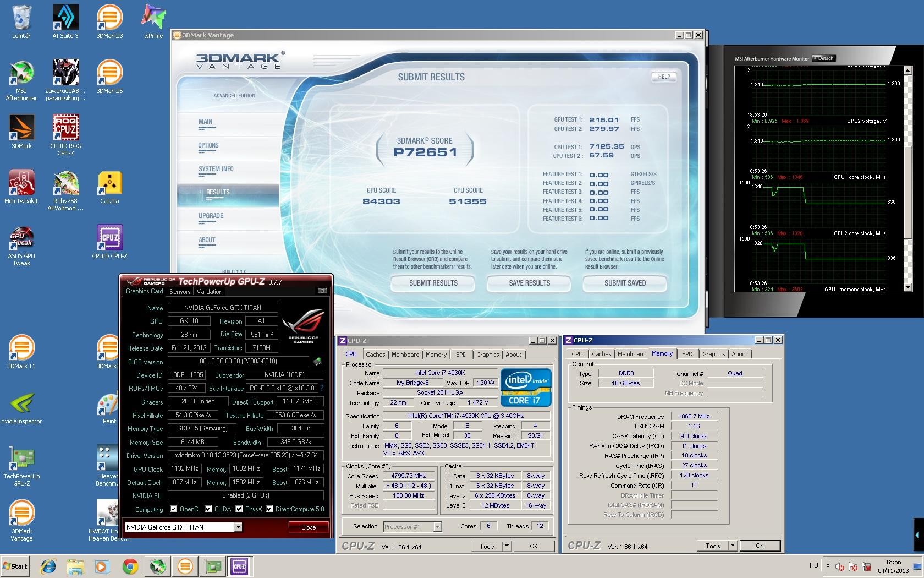Screen dimensions: 924x578
Task: Open the Mainboard tab in the CPU-Z processor window
Action: 405,355
